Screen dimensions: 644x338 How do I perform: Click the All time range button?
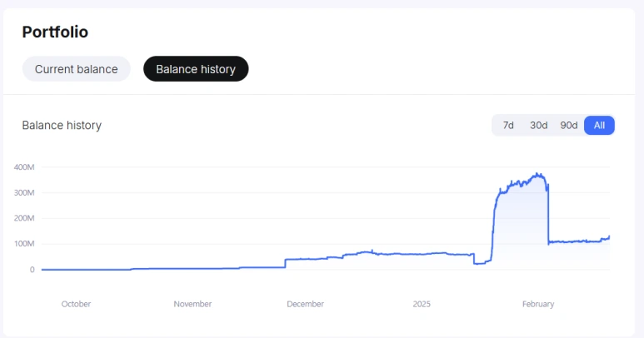[x=599, y=125]
